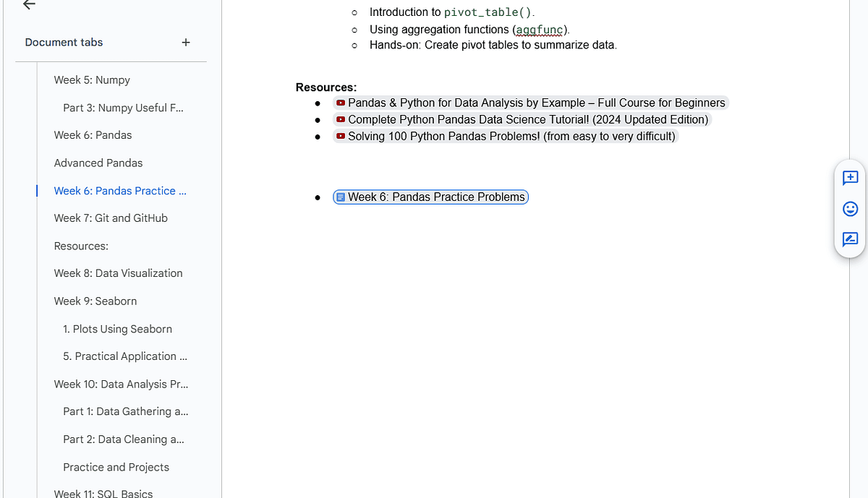The image size is (868, 498).
Task: Open suggest edits via the pencil icon
Action: point(850,239)
